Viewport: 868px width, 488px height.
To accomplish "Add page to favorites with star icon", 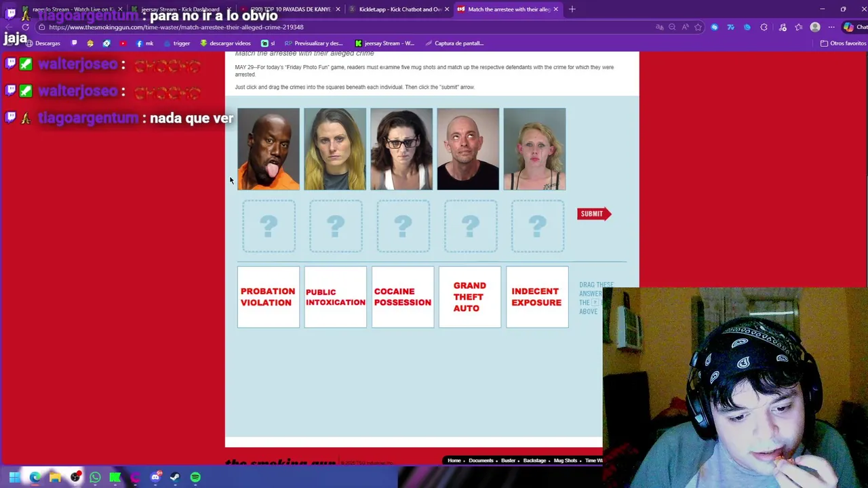I will 698,27.
